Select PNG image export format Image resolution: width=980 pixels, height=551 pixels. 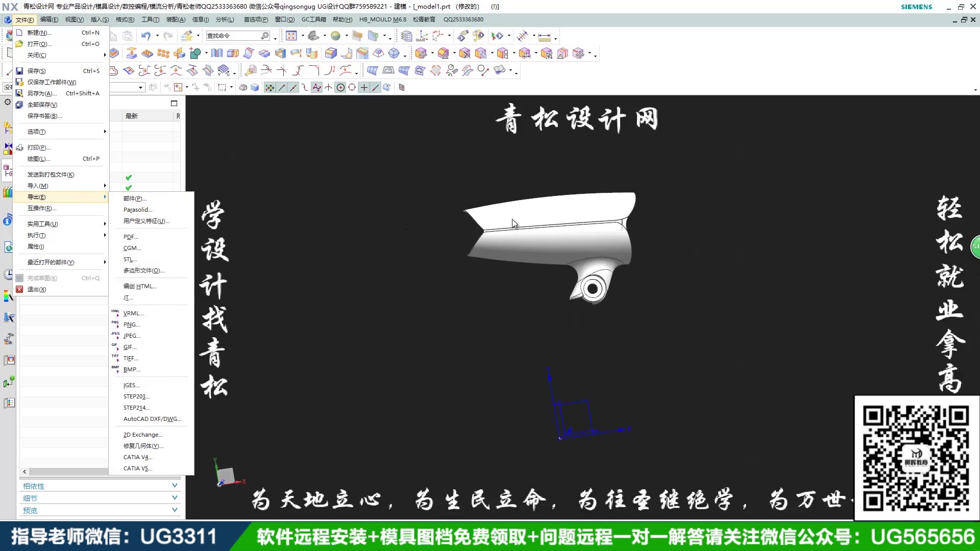[x=131, y=324]
